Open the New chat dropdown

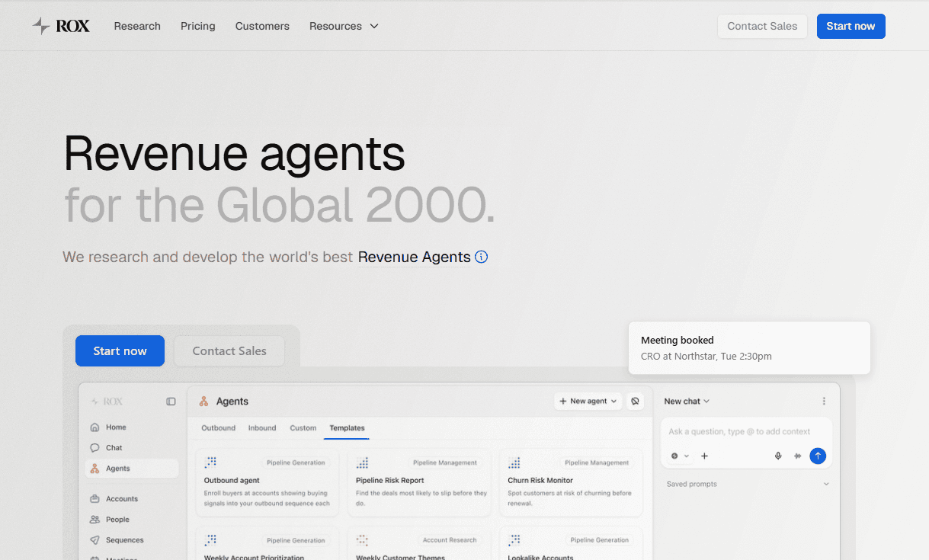click(x=687, y=402)
